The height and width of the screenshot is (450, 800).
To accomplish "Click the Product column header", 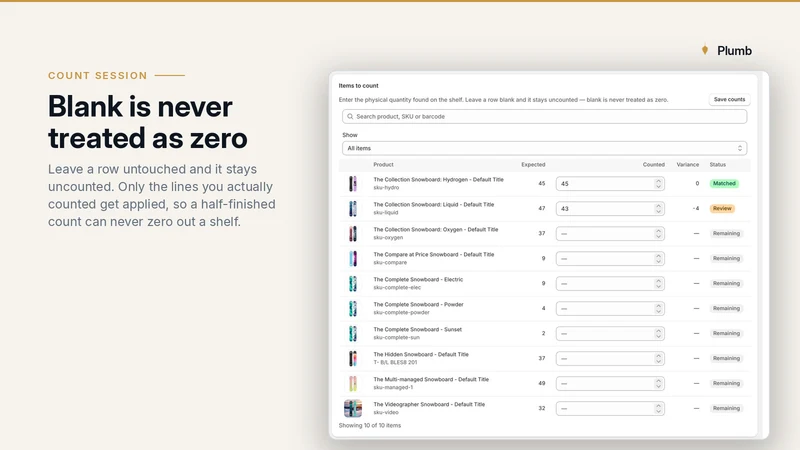I will tap(383, 165).
